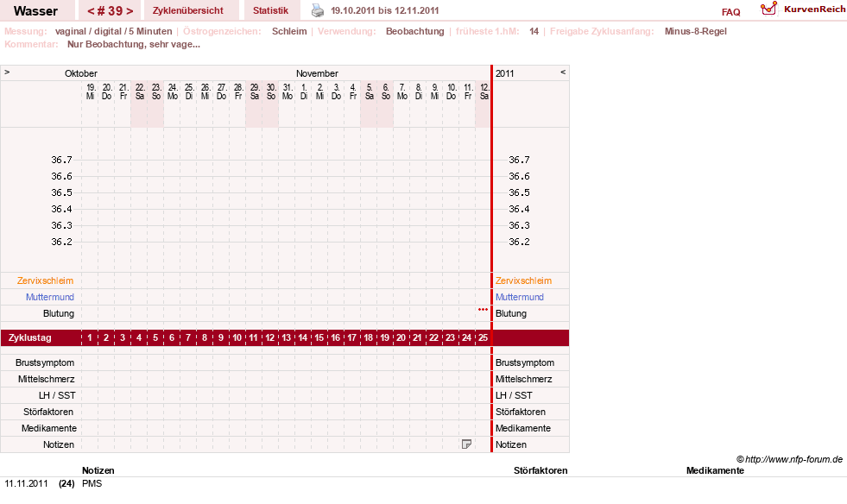Click the Störfaktoren heading below chart

pos(540,470)
